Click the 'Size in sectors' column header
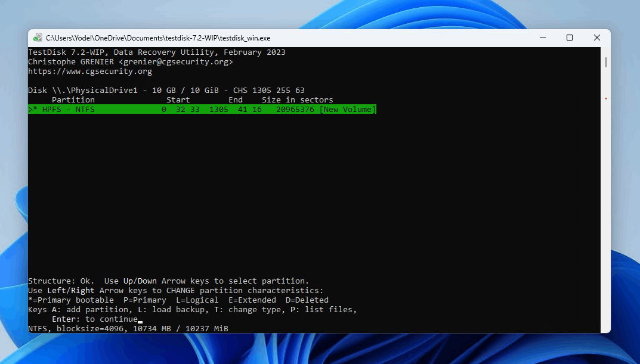 click(297, 100)
